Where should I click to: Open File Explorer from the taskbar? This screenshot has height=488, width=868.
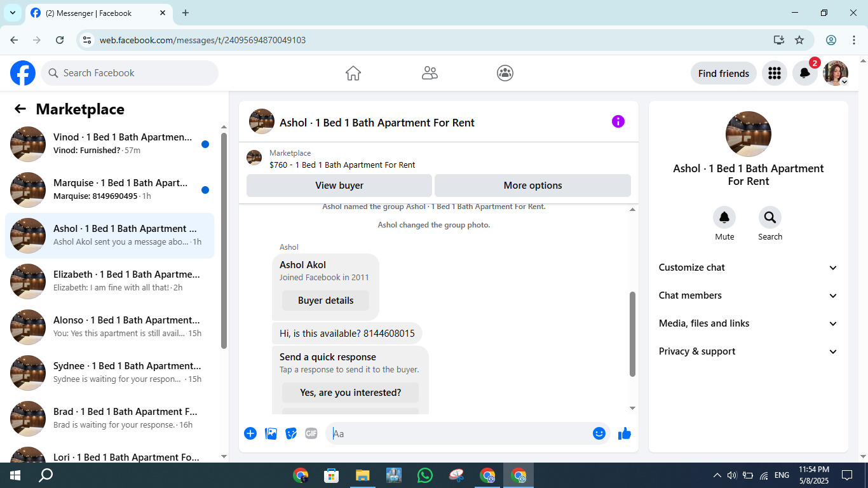tap(362, 475)
